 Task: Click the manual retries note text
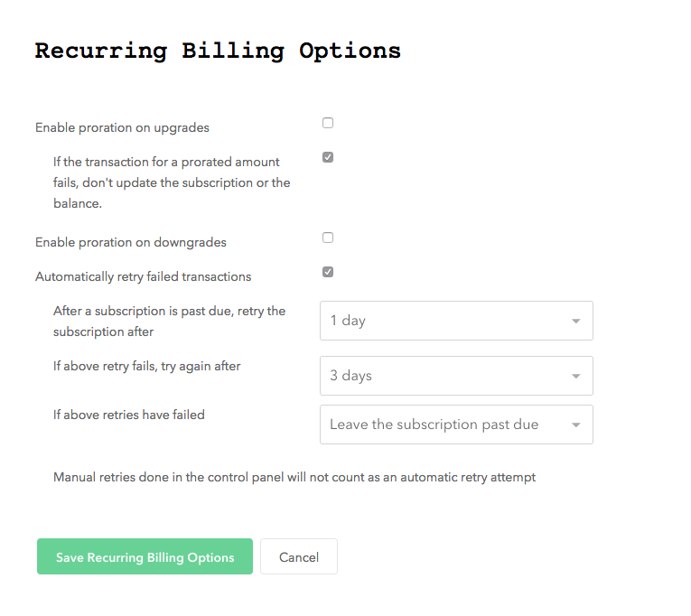point(294,477)
